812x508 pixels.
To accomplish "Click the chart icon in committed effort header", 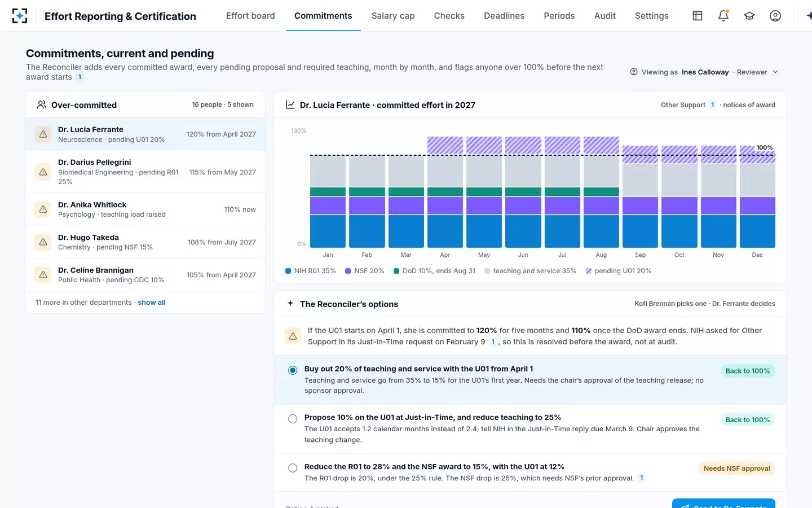I will point(290,104).
